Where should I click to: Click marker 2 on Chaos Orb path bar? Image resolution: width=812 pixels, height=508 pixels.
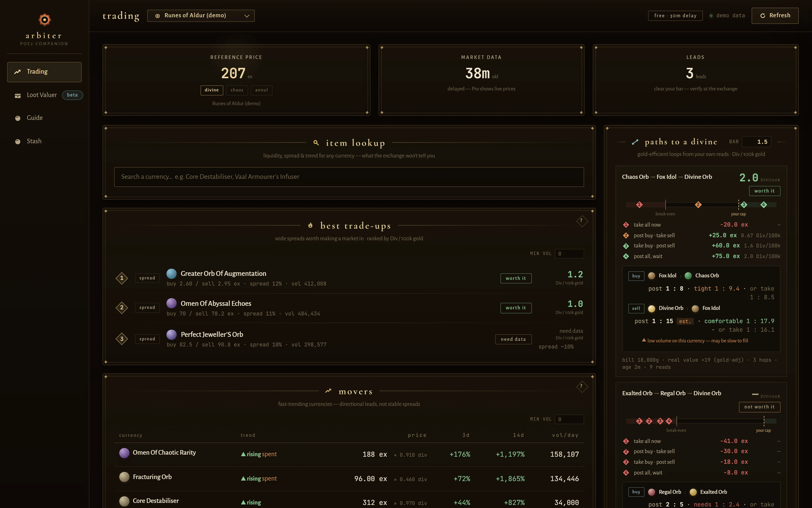[698, 205]
